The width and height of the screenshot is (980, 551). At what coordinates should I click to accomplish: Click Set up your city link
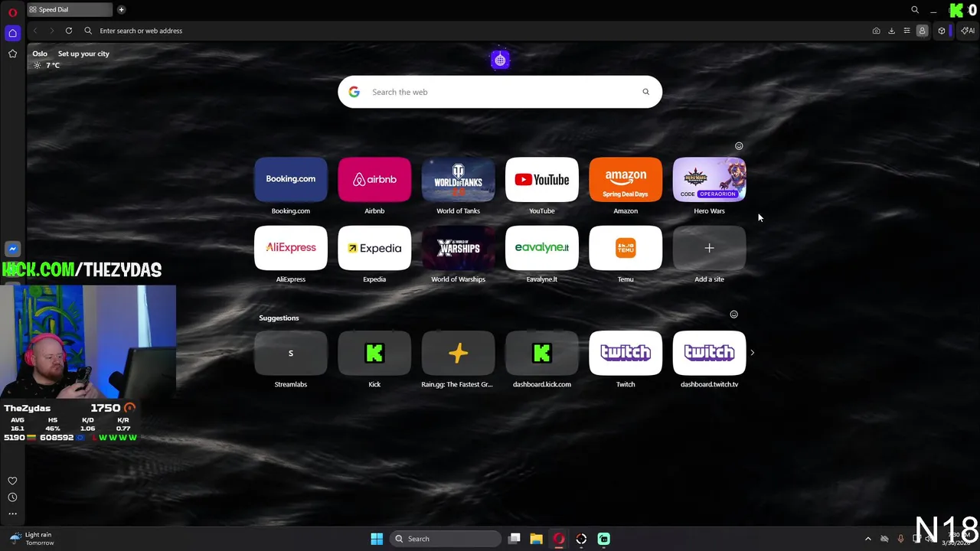[83, 54]
